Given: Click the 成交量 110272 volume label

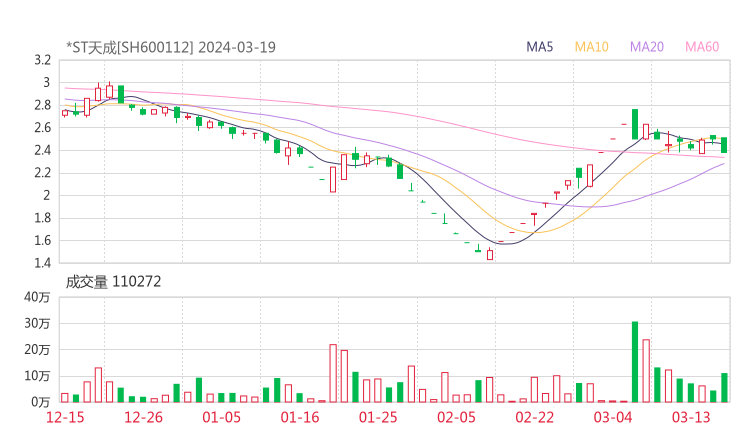Looking at the screenshot, I should pyautogui.click(x=113, y=281).
